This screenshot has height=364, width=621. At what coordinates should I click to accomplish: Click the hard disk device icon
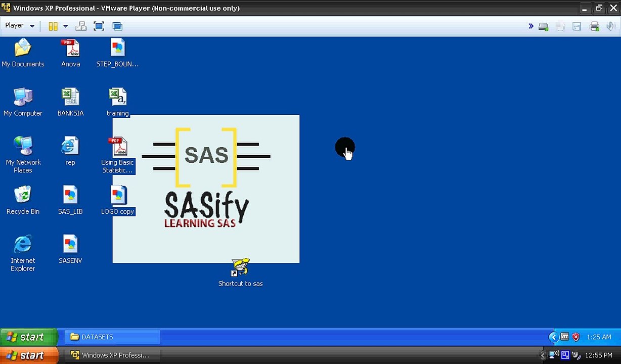coord(543,26)
